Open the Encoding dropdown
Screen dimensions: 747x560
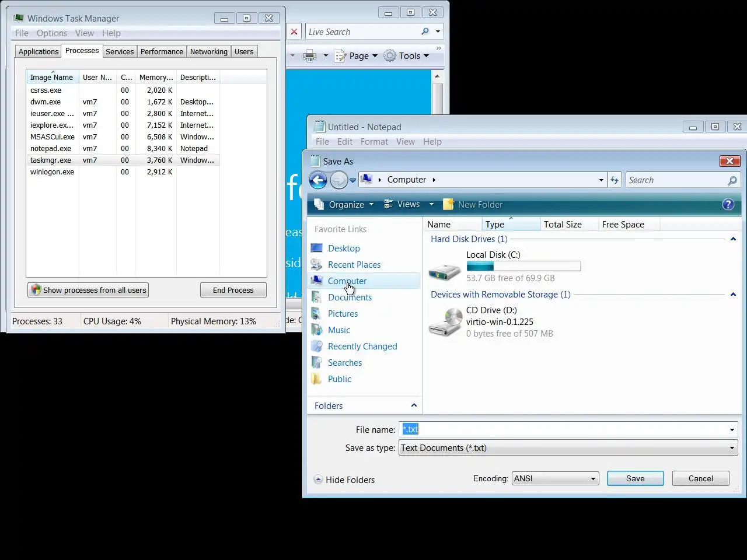pos(555,478)
